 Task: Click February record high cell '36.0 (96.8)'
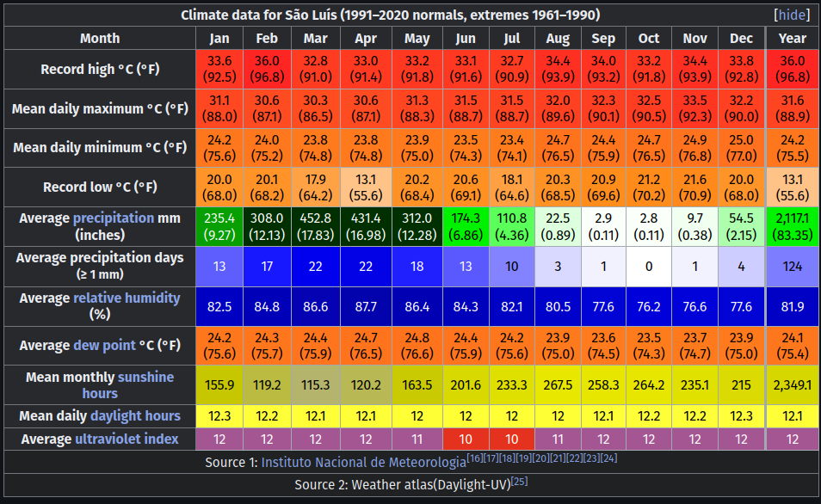tap(267, 69)
